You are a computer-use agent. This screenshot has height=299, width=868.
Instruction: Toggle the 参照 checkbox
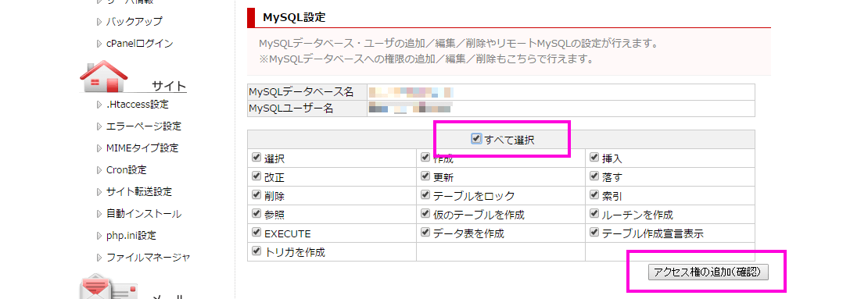(x=256, y=214)
